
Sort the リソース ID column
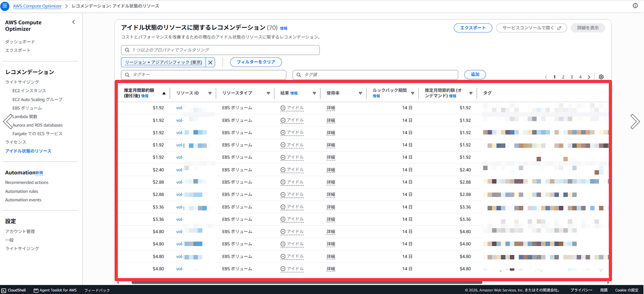(x=210, y=93)
